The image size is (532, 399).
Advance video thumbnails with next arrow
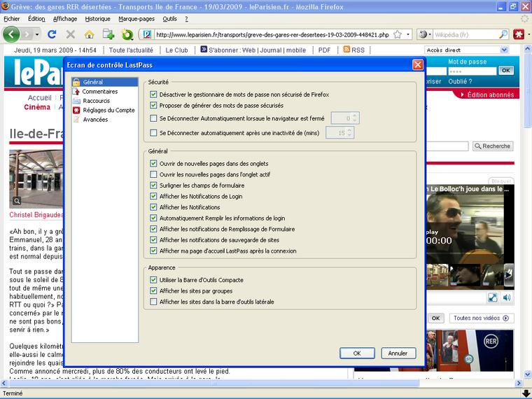coord(508,274)
